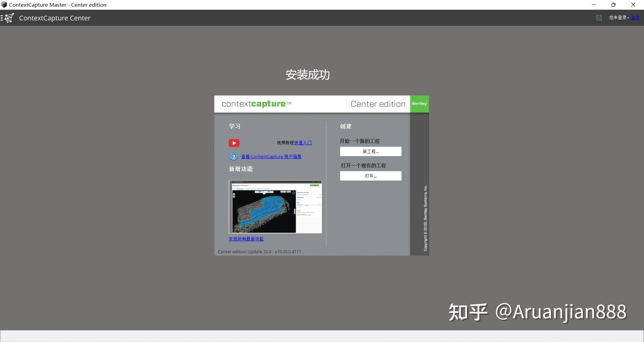Viewport: 644px width, 342px height.
Task: Click the 您未登录 login status text
Action: [618, 18]
